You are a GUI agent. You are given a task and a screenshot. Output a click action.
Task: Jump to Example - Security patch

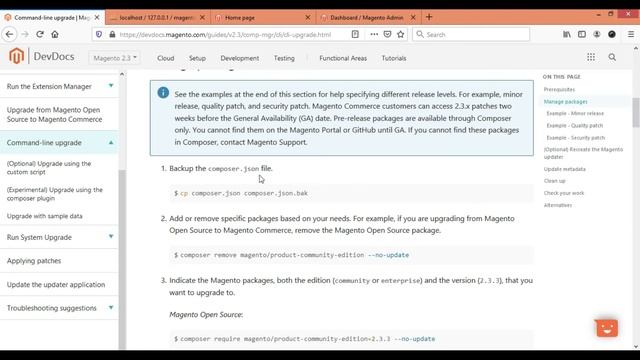(576, 138)
